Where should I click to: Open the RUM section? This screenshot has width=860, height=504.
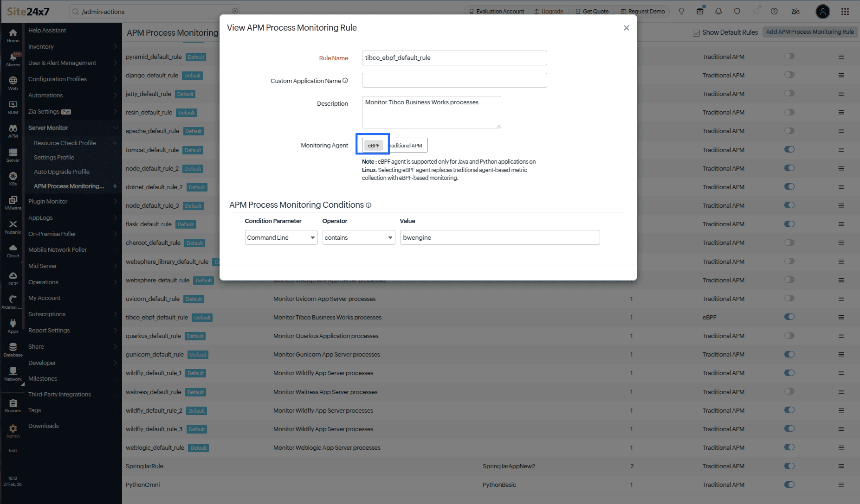tap(13, 108)
